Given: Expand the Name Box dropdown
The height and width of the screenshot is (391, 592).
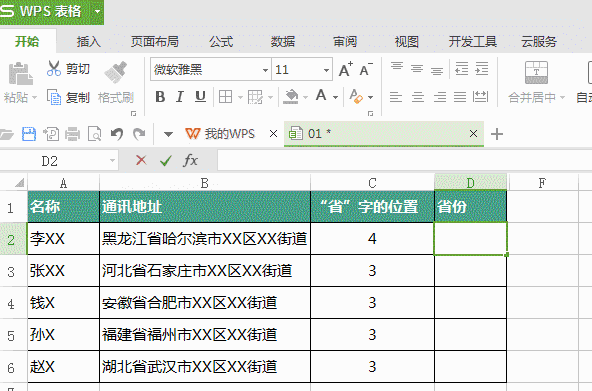Looking at the screenshot, I should click(x=112, y=161).
